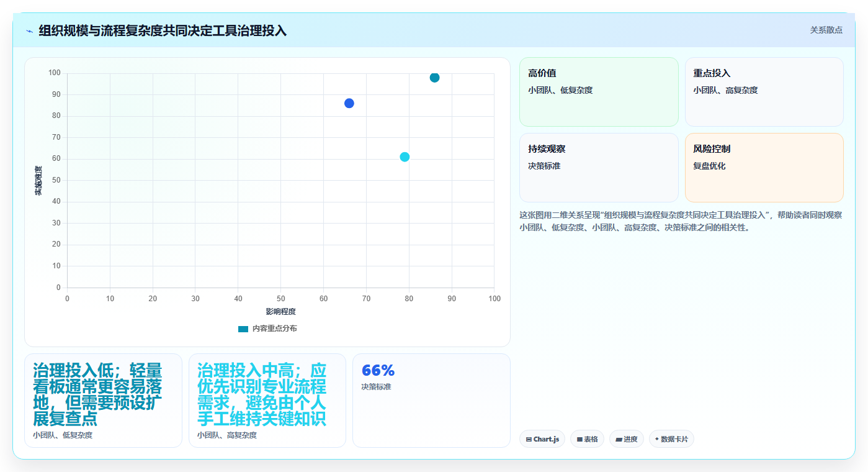Select the light cyan scatter point
Viewport: 868px width, 472px height.
coord(405,157)
